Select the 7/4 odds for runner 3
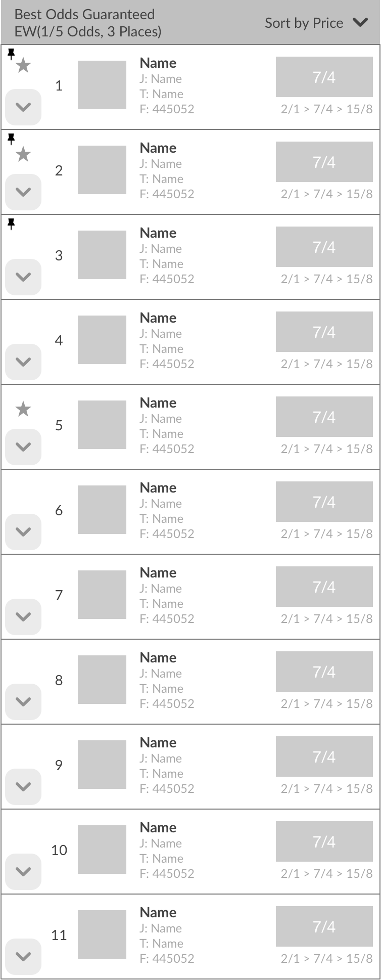Viewport: 381px width, 980px height. click(324, 247)
